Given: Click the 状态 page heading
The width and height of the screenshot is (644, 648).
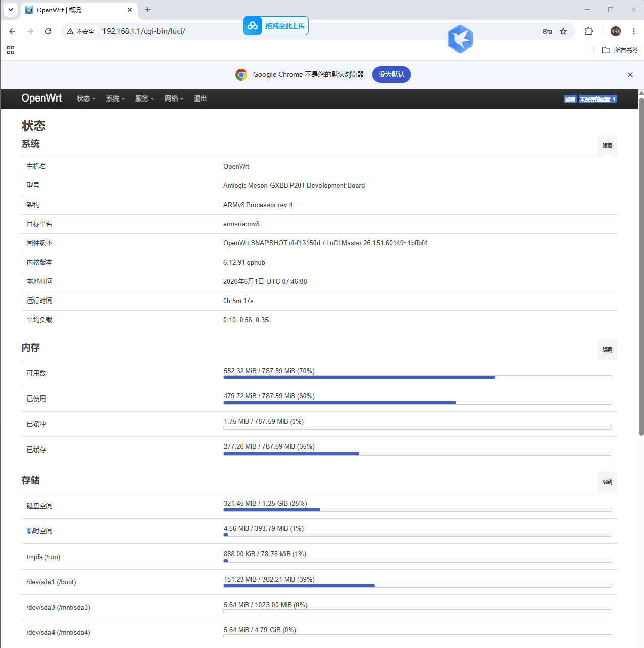Looking at the screenshot, I should 33,126.
